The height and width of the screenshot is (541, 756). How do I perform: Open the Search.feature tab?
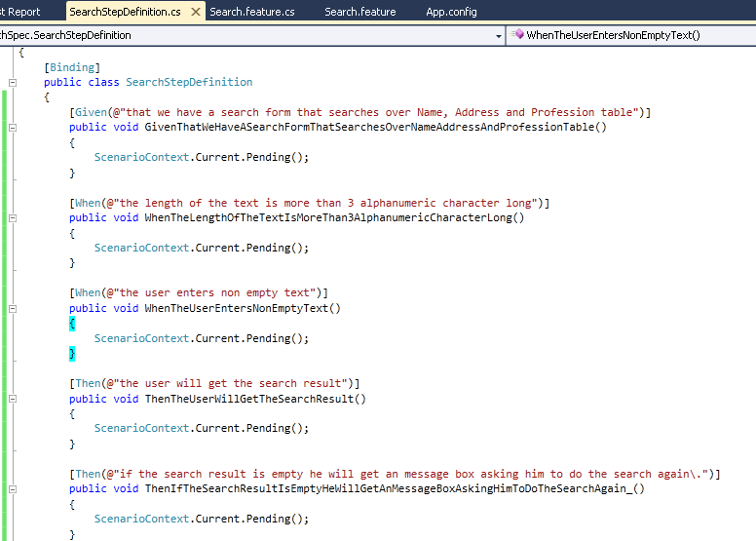click(360, 12)
